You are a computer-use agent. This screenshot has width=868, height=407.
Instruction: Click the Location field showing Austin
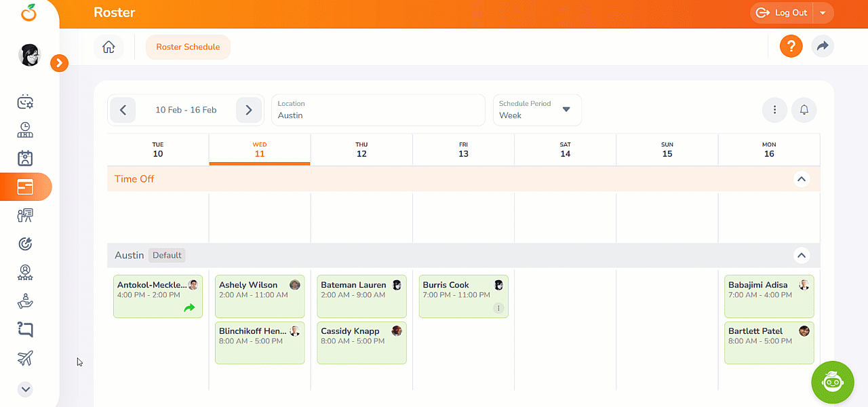click(378, 110)
